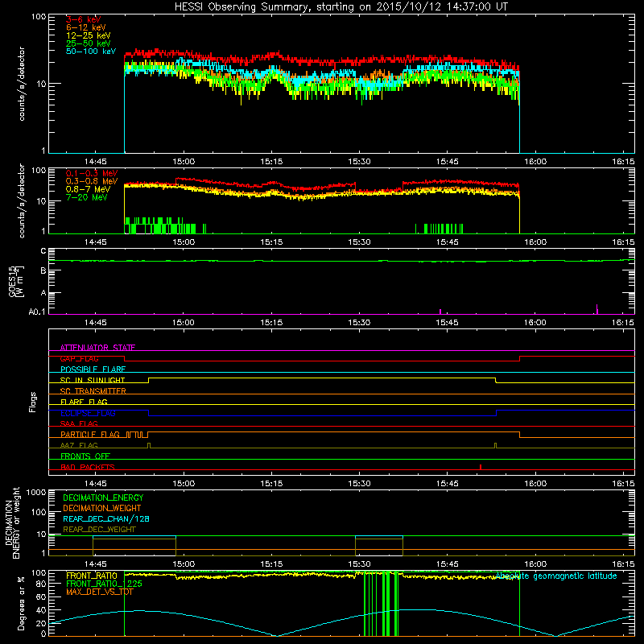Click the FRONT_RATIO legend label
644x644 pixels.
click(92, 576)
